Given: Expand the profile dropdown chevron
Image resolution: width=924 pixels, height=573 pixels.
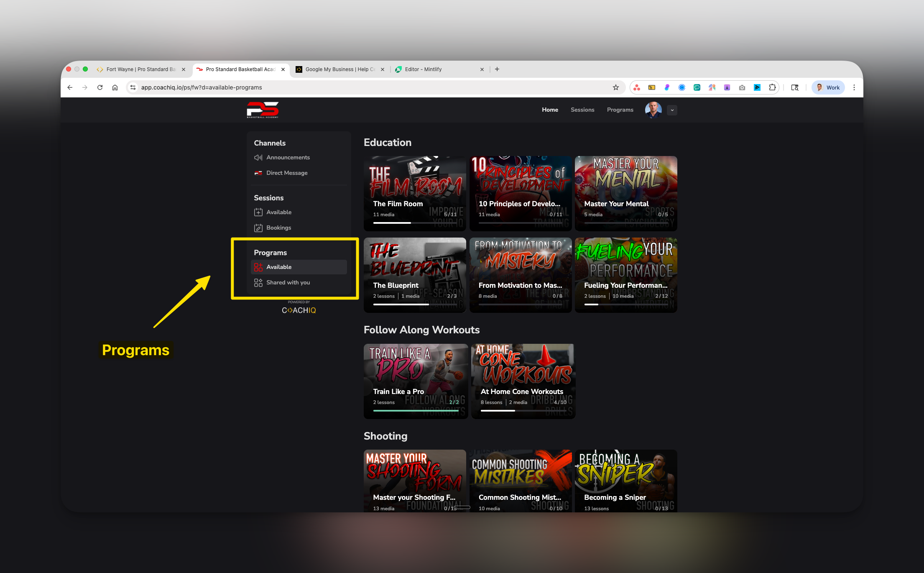Looking at the screenshot, I should pos(672,110).
